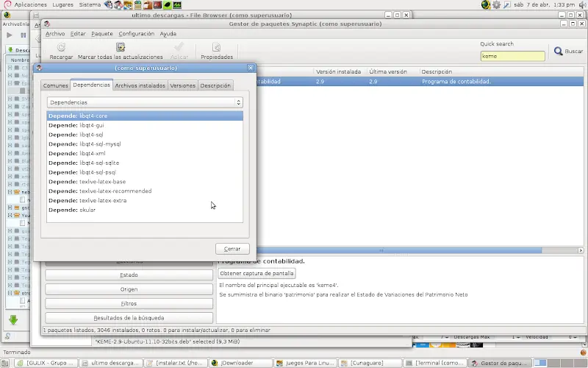588x368 pixels.
Task: Click the pause icon in JDownloader window
Action: (x=24, y=35)
